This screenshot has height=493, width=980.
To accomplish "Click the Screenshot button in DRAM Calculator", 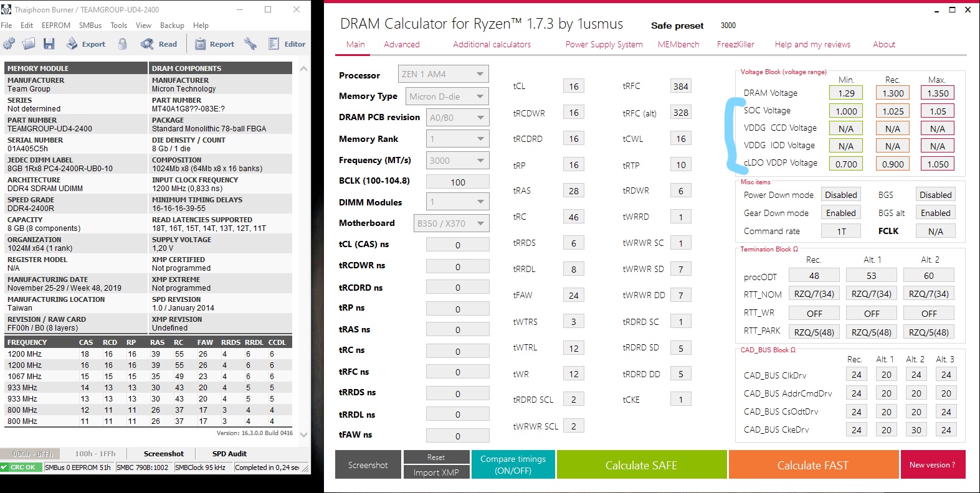I will point(368,464).
